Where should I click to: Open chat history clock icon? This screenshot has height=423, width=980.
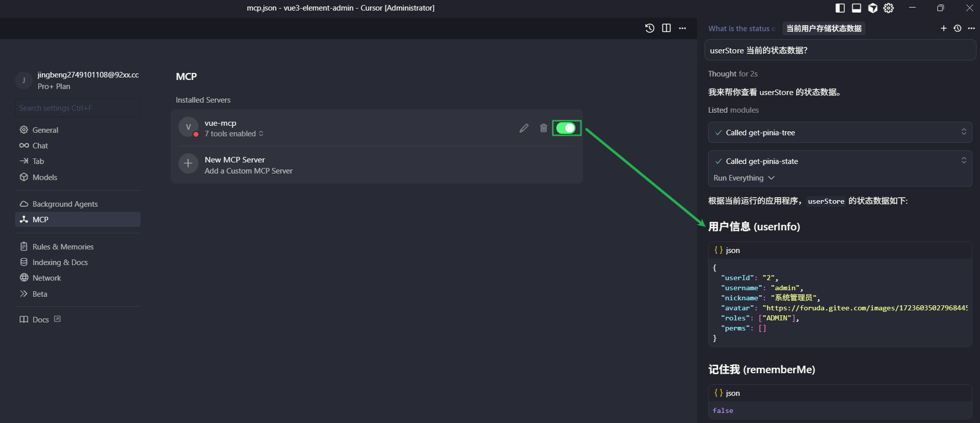(957, 29)
